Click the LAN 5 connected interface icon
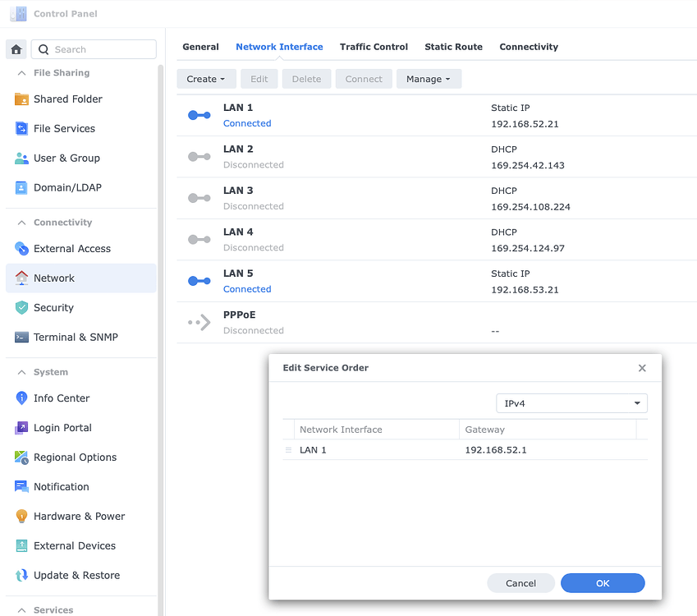This screenshot has height=616, width=697. coord(199,281)
